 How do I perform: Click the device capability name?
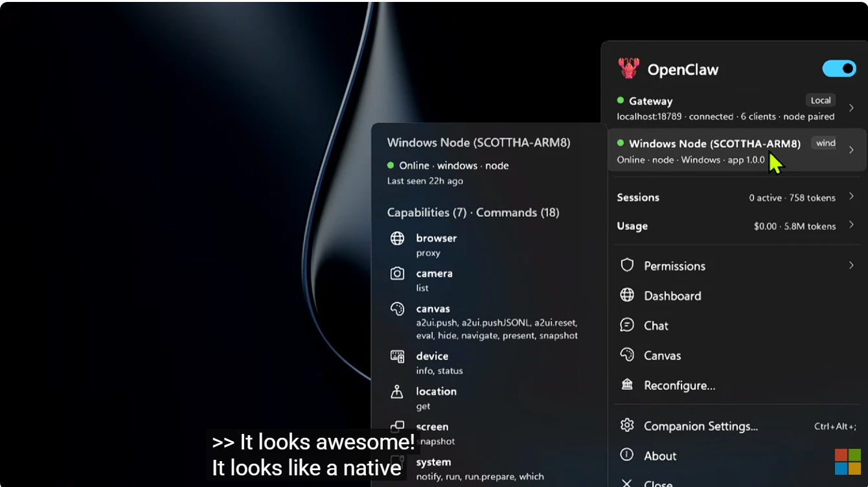pos(432,356)
